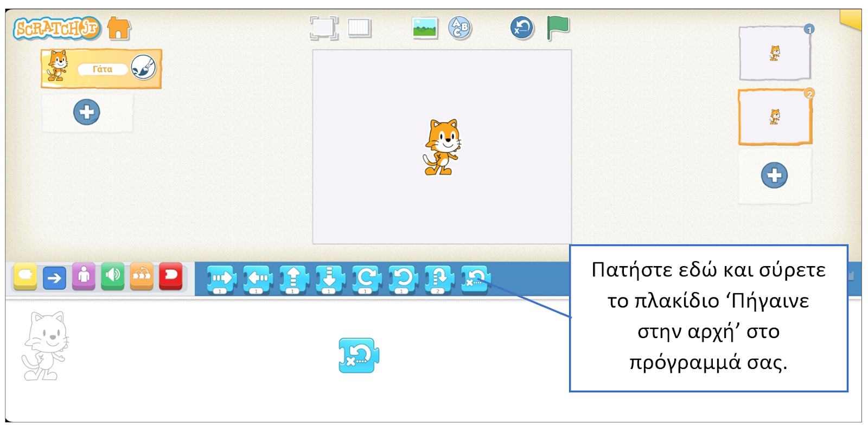Open purple looks blocks category

pos(84,276)
